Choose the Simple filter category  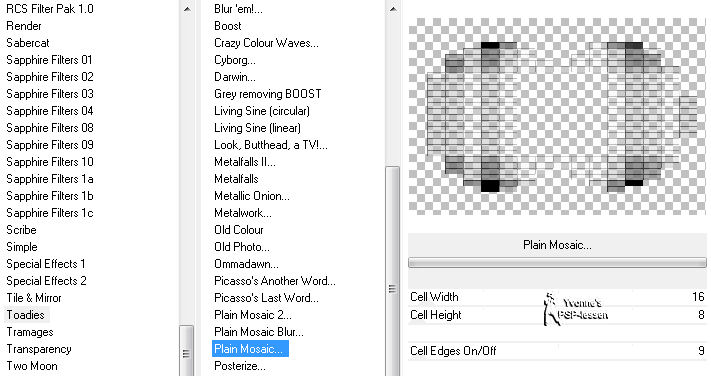click(22, 247)
